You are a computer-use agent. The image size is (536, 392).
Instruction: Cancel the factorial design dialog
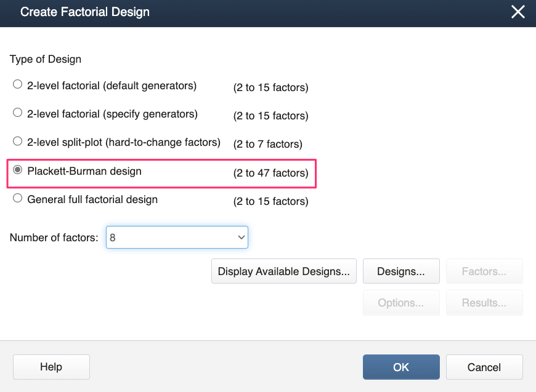484,367
